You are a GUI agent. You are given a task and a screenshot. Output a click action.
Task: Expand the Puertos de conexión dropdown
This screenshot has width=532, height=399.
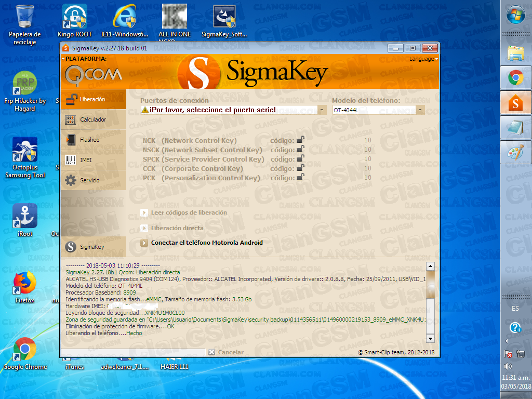[x=322, y=110]
